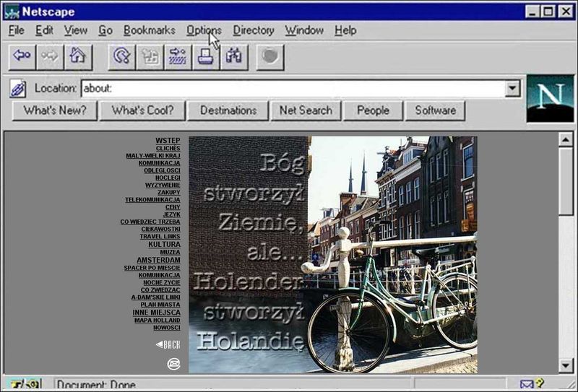The image size is (578, 392).
Task: Open the CIEKAWOSTKI link
Action: (160, 229)
